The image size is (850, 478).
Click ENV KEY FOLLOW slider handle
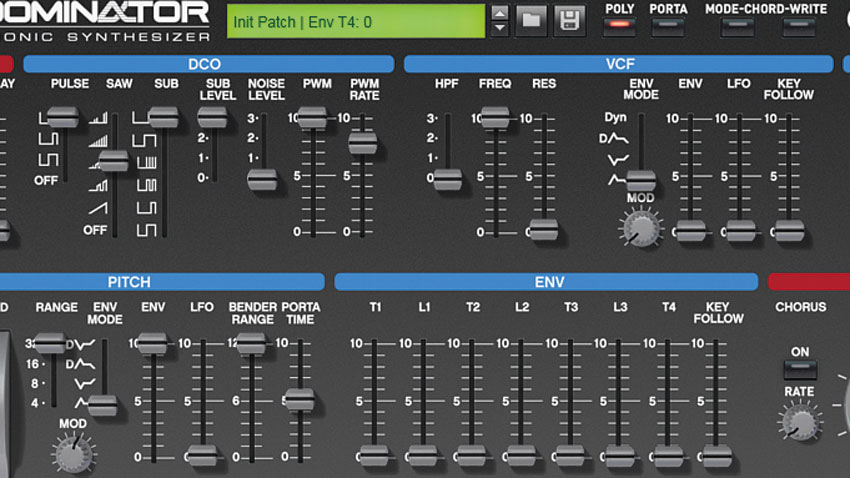717,456
